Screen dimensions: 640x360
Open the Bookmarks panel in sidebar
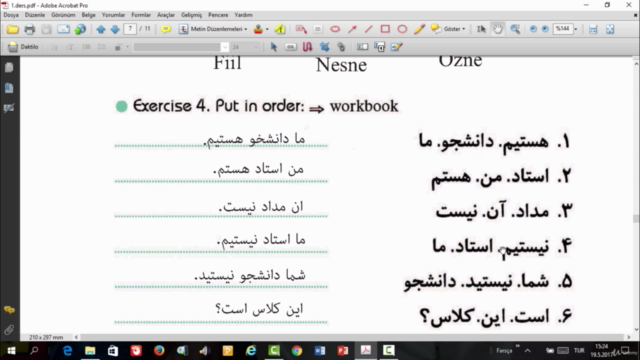coord(9,88)
